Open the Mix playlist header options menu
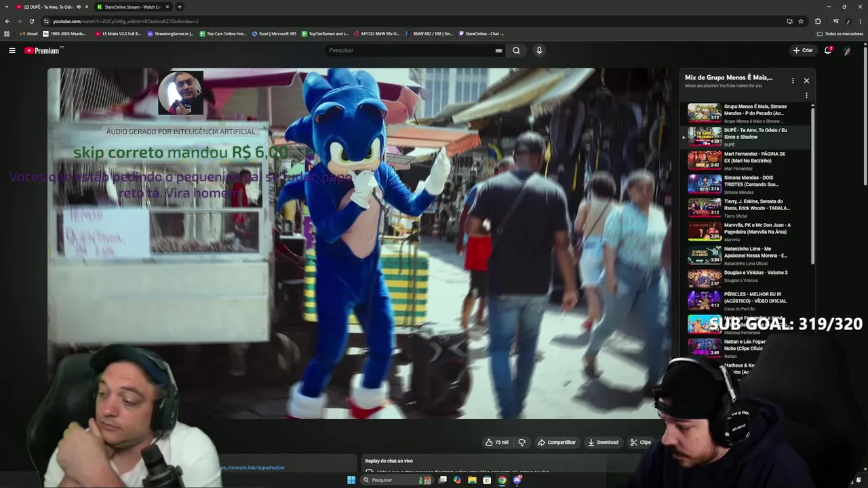 pyautogui.click(x=793, y=81)
